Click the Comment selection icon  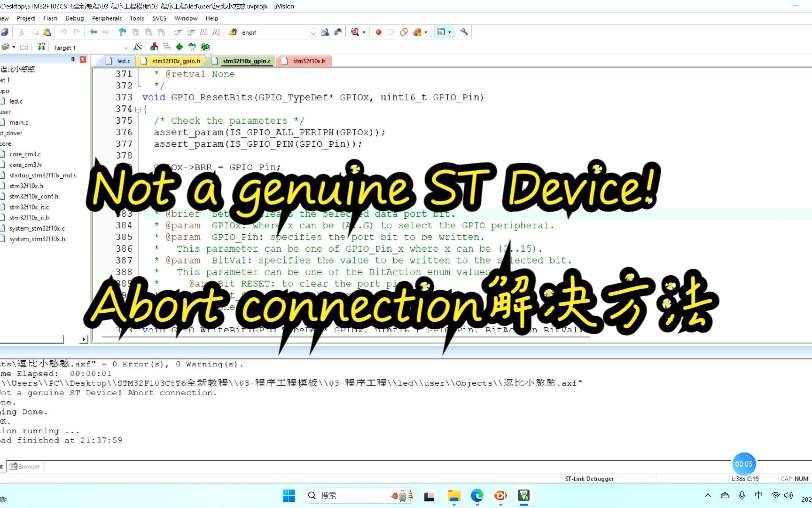(203, 32)
